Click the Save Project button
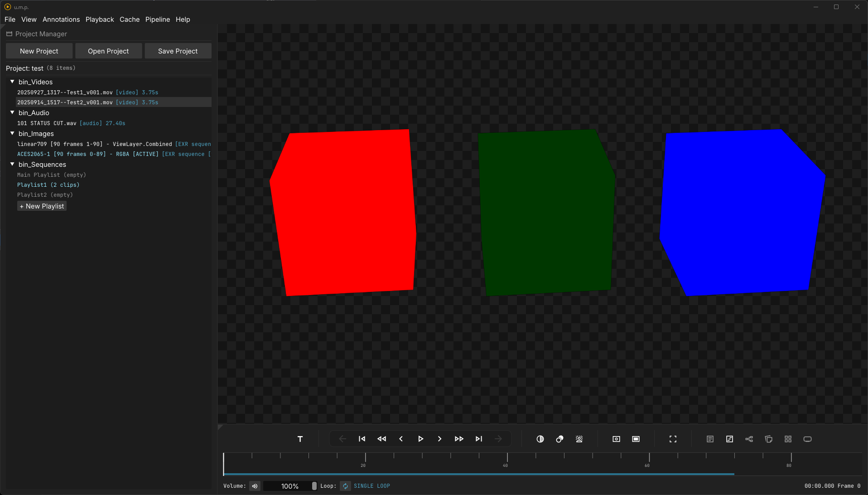This screenshot has height=495, width=868. coord(178,51)
